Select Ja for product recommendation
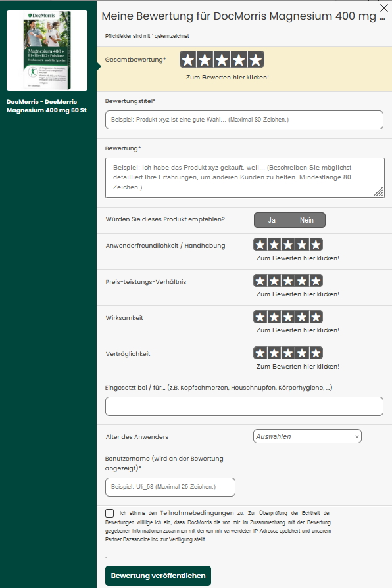392x588 pixels. (x=272, y=220)
